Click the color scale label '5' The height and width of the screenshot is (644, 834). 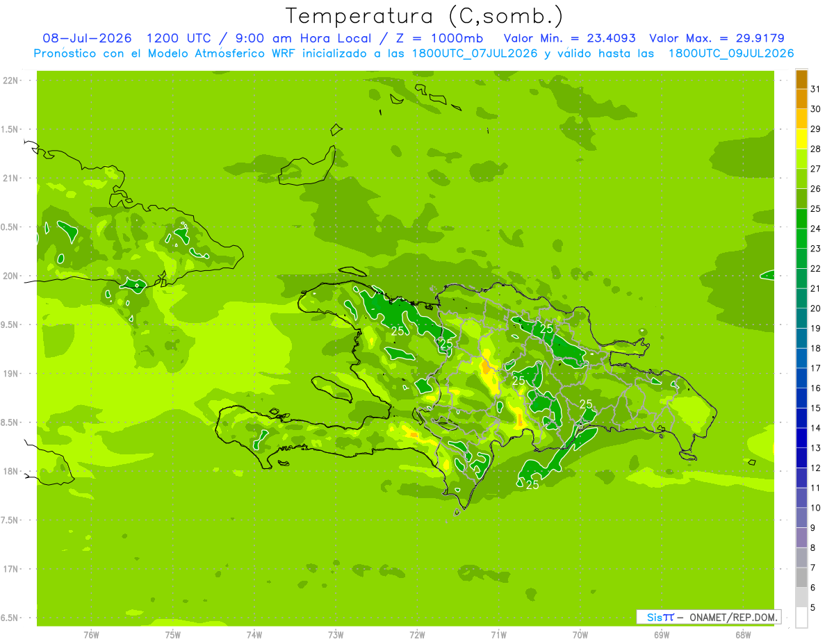pos(813,607)
